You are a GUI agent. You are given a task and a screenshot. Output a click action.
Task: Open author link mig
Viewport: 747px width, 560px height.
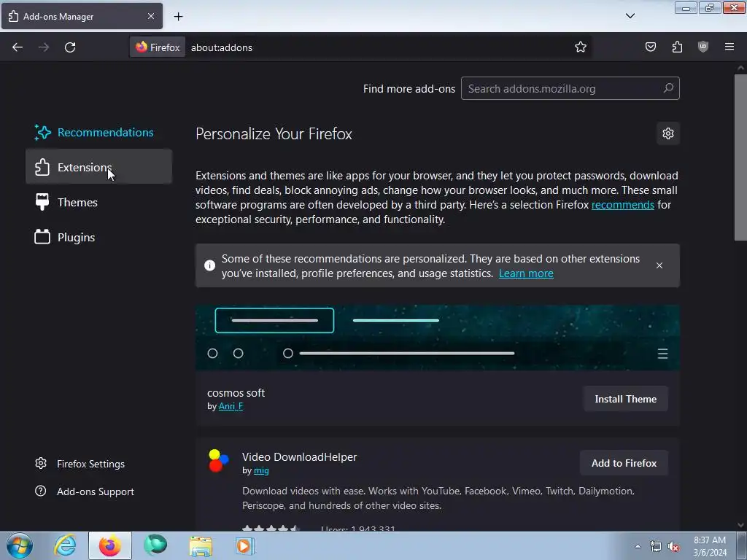pos(261,470)
